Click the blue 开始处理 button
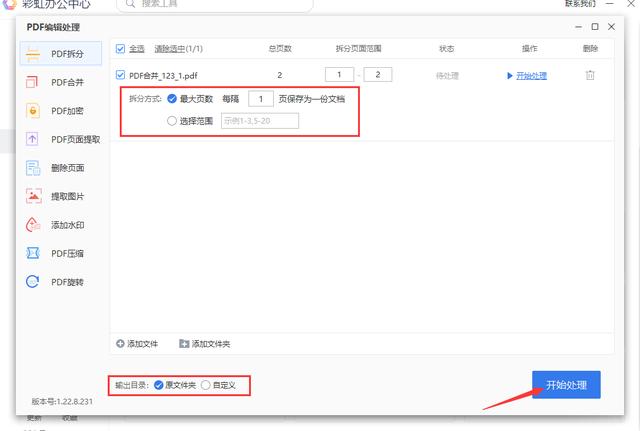The width and height of the screenshot is (640, 431). pyautogui.click(x=566, y=384)
